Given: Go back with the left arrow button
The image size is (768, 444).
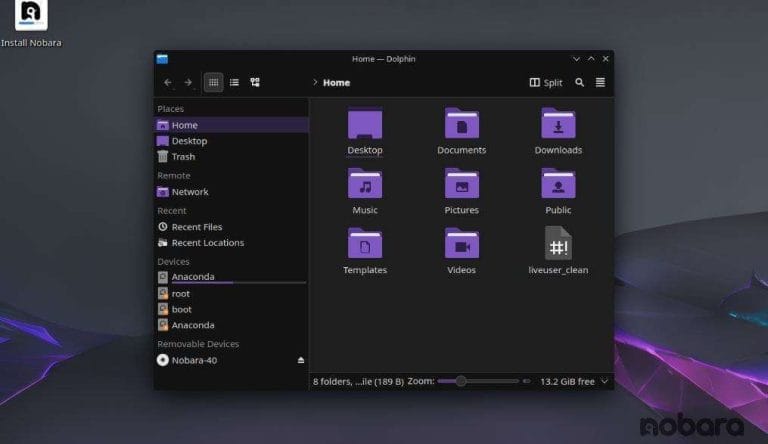Looking at the screenshot, I should pyautogui.click(x=168, y=82).
